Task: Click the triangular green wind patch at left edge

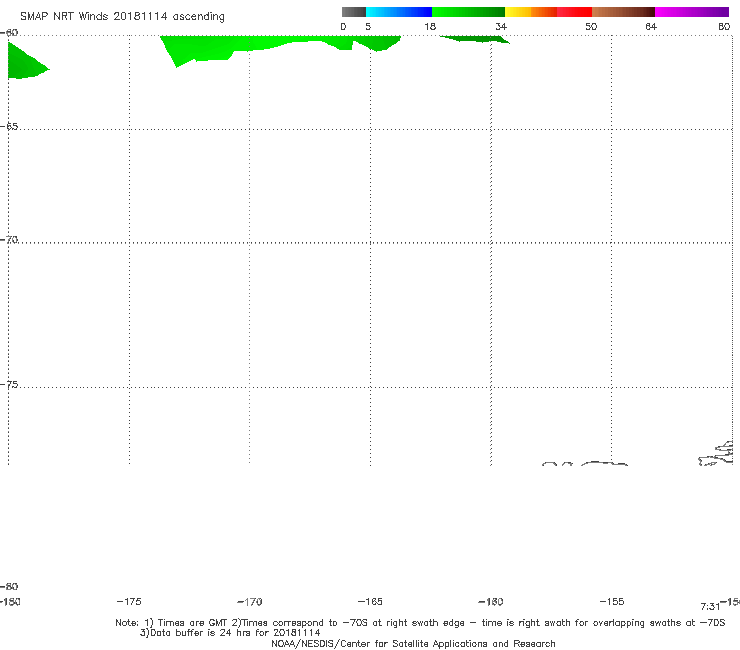Action: 25,64
